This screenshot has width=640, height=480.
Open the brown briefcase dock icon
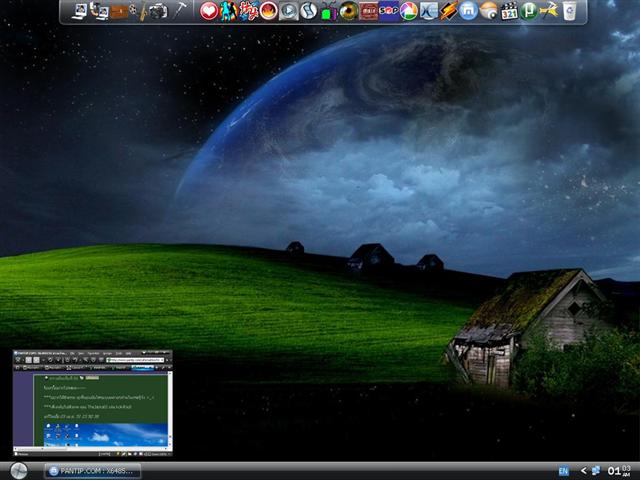(119, 11)
